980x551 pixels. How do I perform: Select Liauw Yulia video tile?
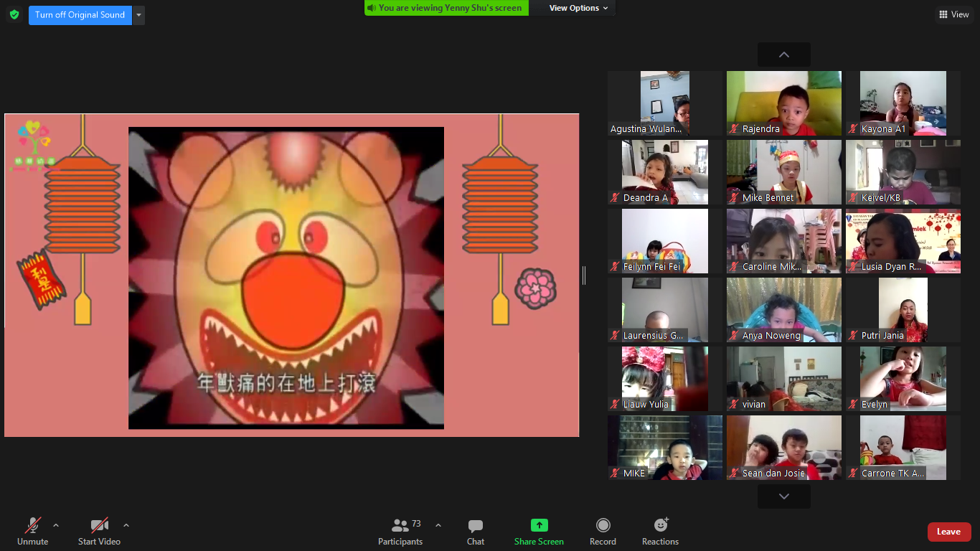pos(665,379)
